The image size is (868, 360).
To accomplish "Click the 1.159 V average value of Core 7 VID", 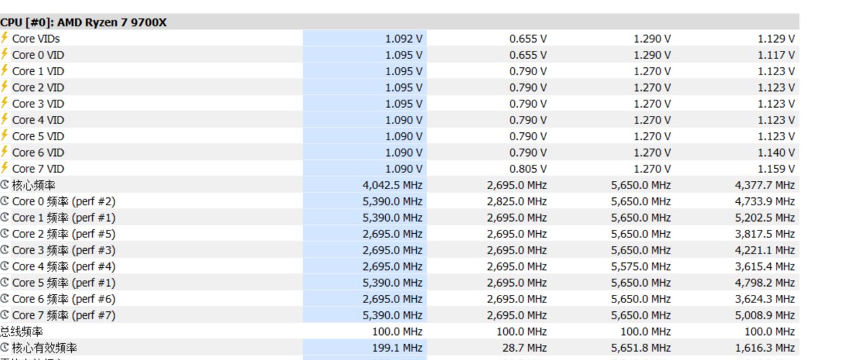I will [x=776, y=169].
